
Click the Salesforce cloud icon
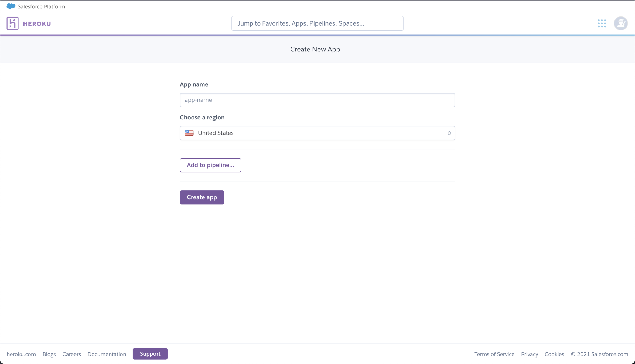(11, 6)
